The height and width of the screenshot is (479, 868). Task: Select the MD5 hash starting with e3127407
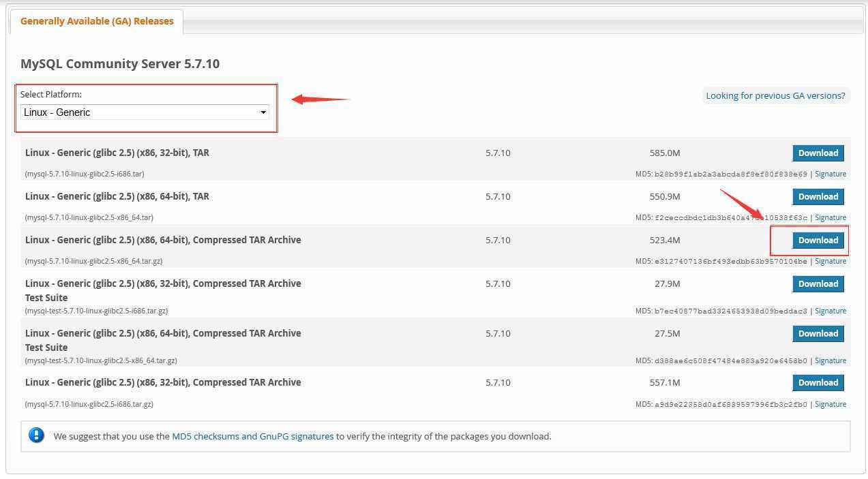coord(731,261)
